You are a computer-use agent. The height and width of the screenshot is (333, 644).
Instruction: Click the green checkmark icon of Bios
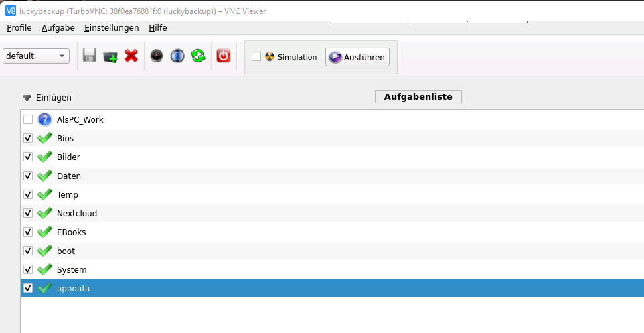coord(44,138)
